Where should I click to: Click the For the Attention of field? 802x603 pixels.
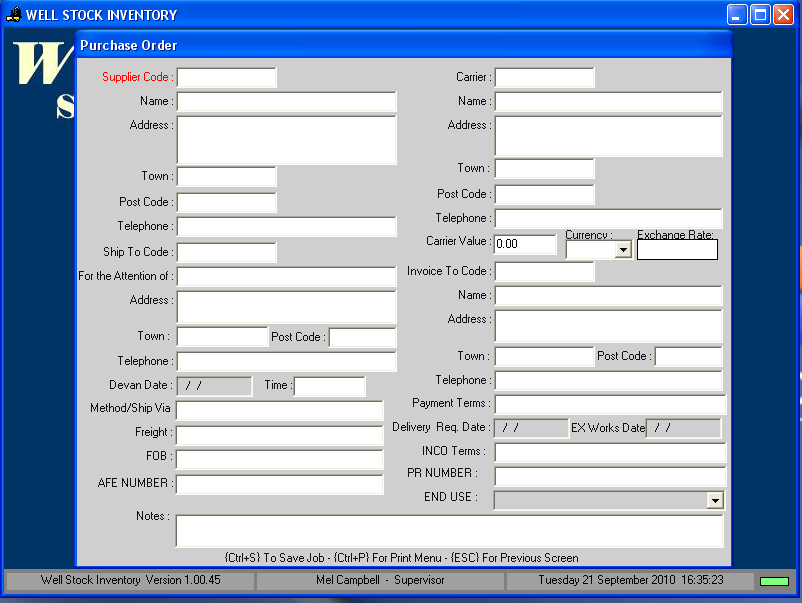pos(286,276)
